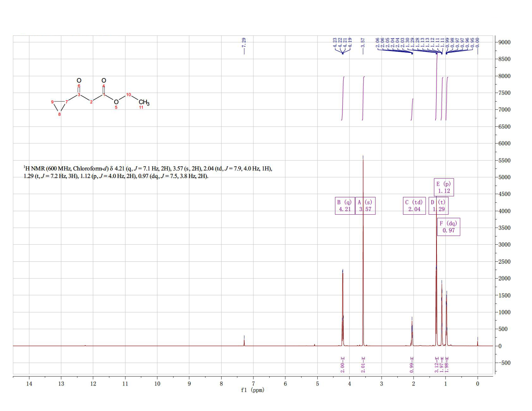This screenshot has width=532, height=411.
Task: Click y-axis tick label 5500
Action: point(504,160)
